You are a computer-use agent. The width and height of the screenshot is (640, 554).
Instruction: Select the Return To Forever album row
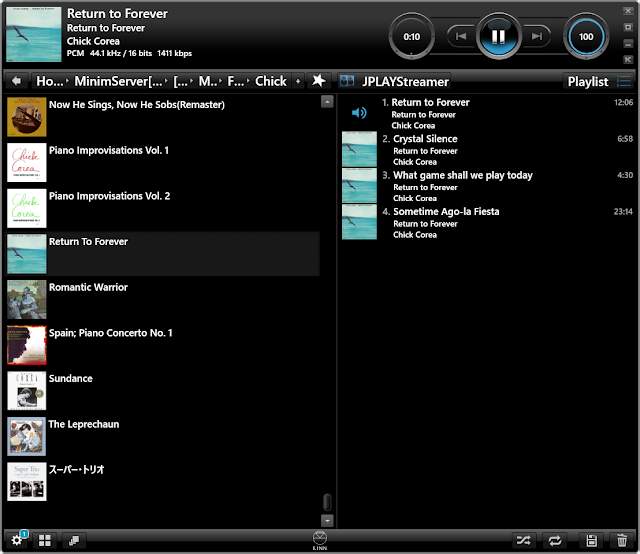coord(162,254)
